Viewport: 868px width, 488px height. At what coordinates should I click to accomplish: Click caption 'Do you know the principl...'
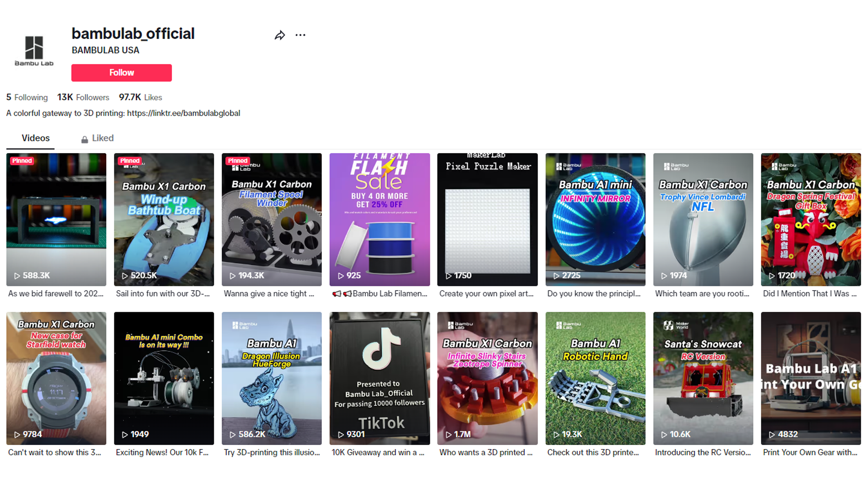pos(594,294)
